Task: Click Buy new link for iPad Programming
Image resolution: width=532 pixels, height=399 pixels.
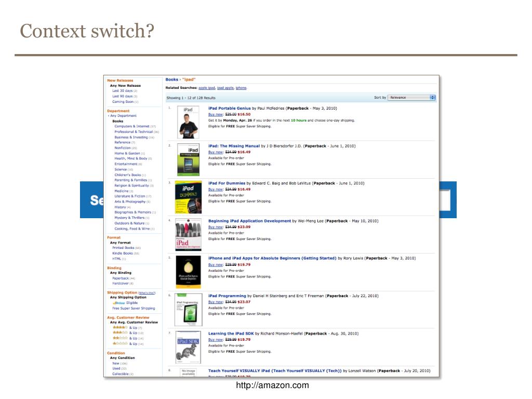Action: coord(216,302)
